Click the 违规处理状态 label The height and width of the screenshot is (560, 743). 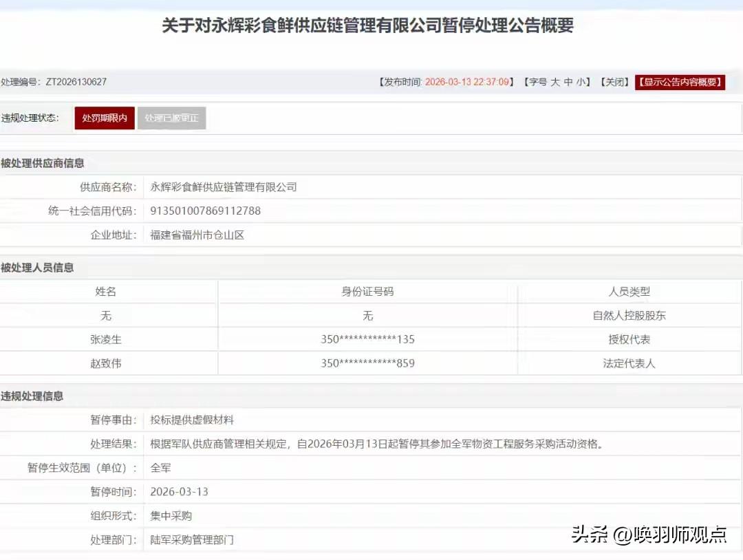(x=30, y=118)
